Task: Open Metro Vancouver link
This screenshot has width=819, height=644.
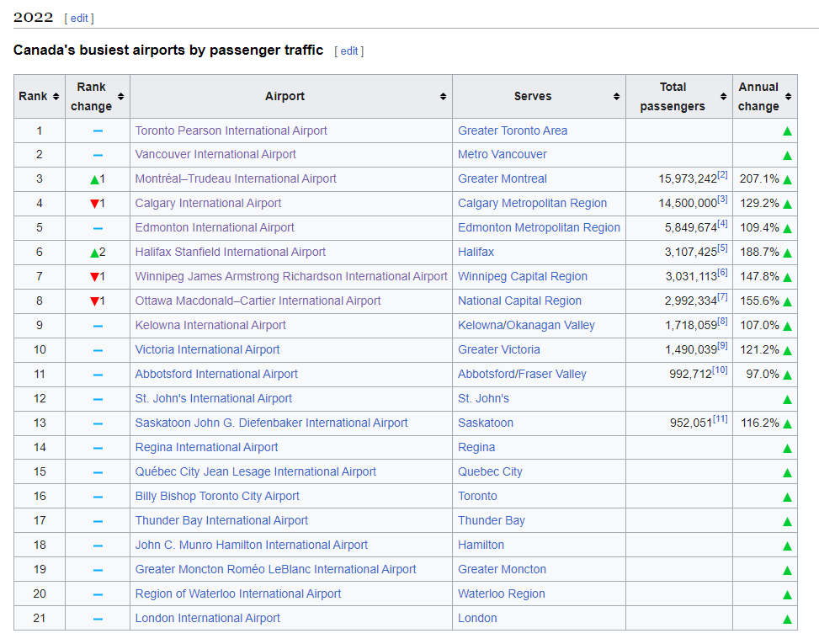Action: click(x=503, y=155)
